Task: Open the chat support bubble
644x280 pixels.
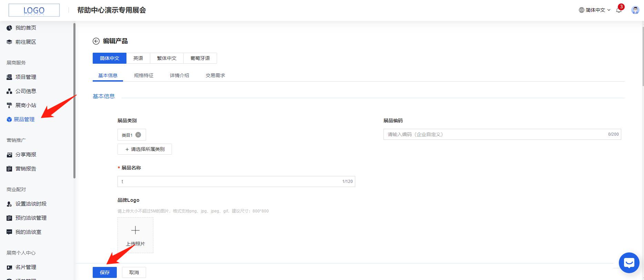Action: click(x=629, y=263)
